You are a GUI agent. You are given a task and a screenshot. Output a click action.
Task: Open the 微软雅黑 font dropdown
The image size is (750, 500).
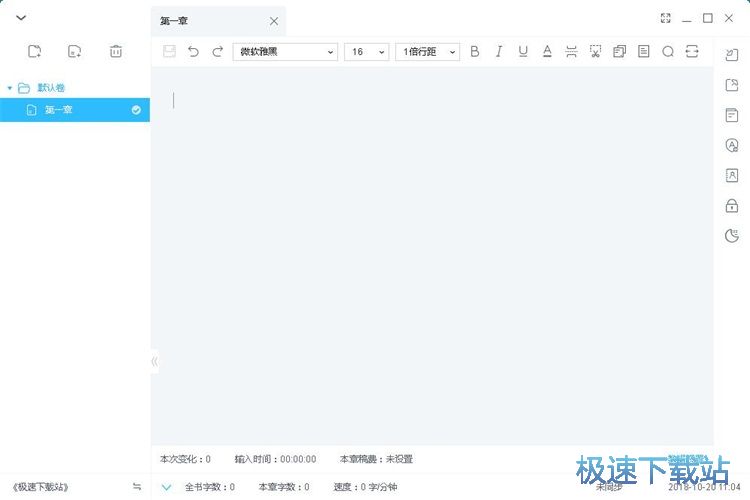pos(285,51)
